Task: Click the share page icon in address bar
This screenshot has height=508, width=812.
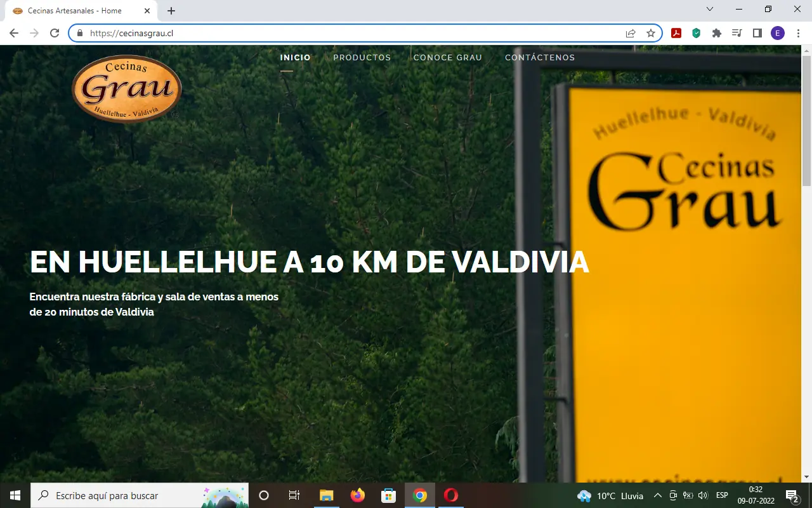Action: click(630, 33)
